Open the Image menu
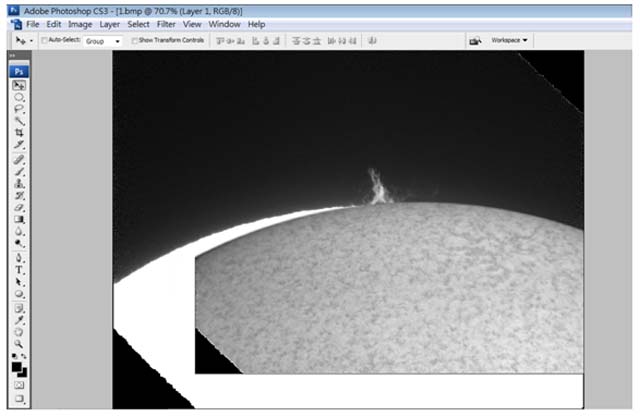 pyautogui.click(x=81, y=23)
